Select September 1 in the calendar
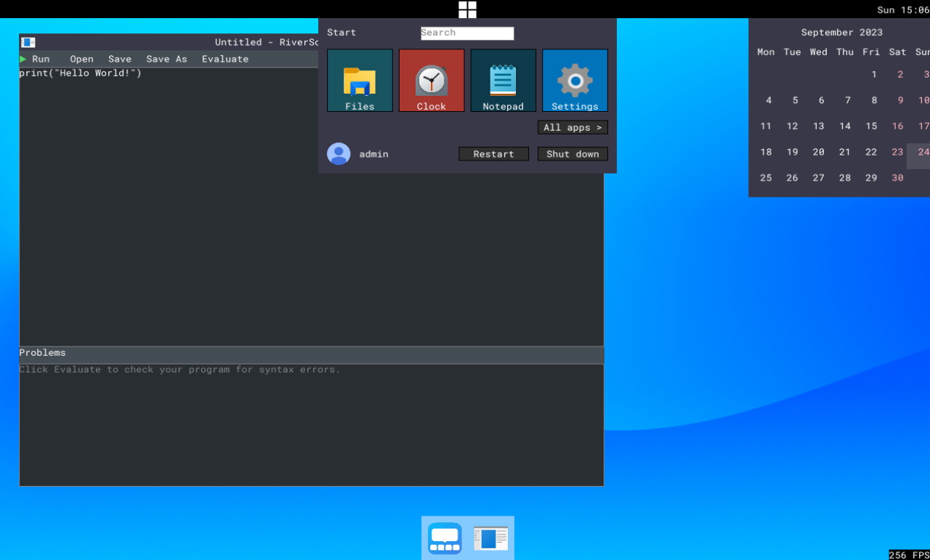This screenshot has width=930, height=560. 874,74
